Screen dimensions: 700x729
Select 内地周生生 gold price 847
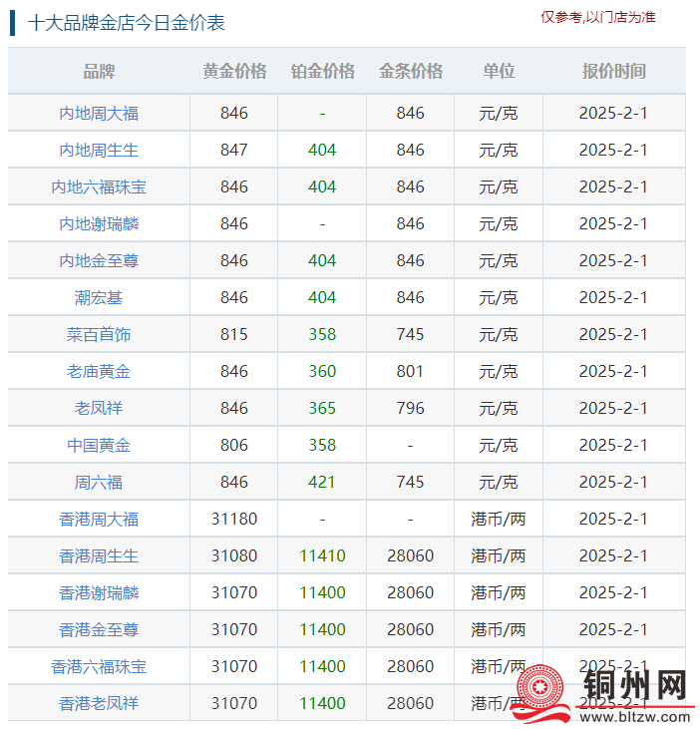pyautogui.click(x=234, y=150)
